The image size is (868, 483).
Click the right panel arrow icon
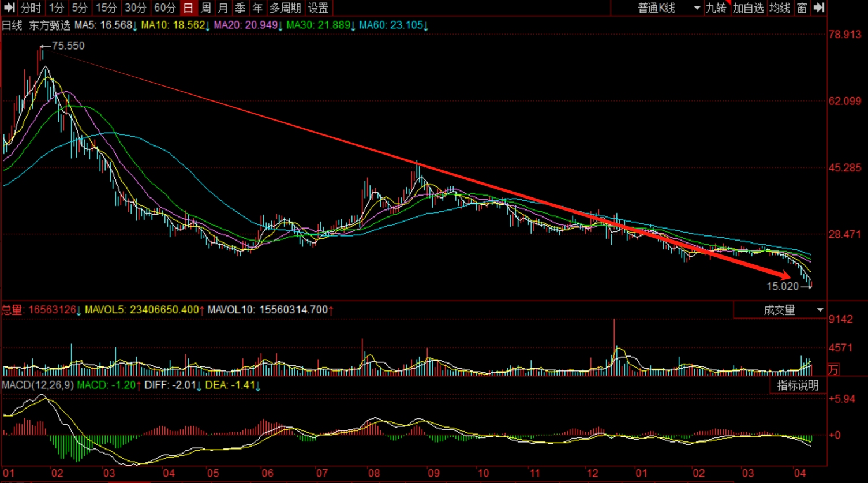point(818,8)
